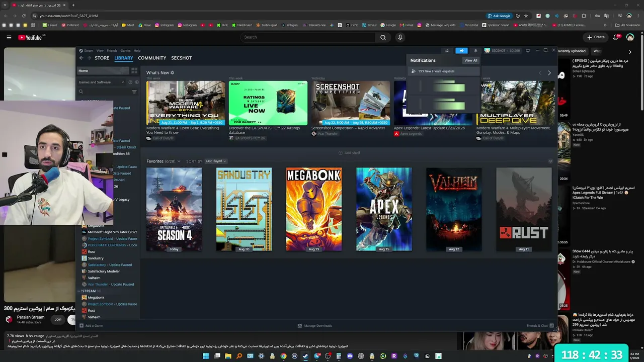Open YouTube notifications bell

point(616,37)
